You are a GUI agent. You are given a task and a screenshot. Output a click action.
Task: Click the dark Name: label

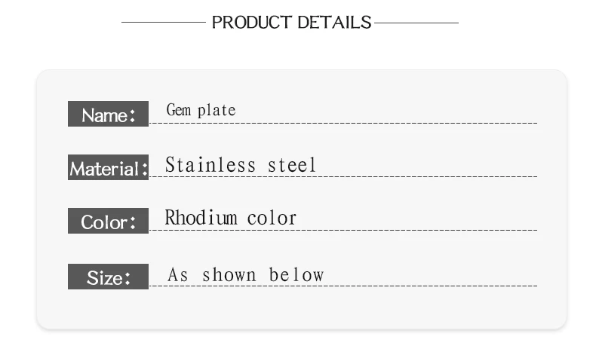click(108, 115)
